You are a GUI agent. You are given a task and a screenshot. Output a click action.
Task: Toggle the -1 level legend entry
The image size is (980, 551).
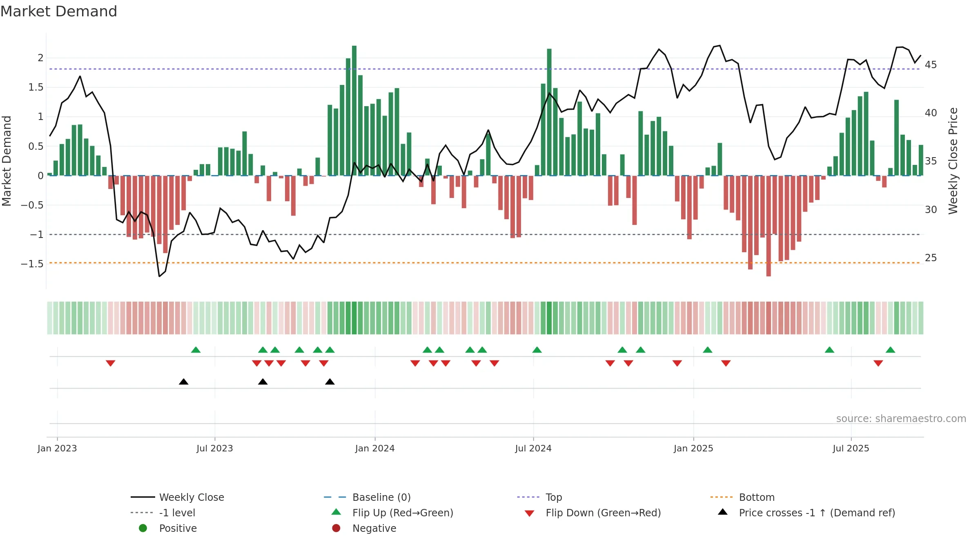(163, 513)
